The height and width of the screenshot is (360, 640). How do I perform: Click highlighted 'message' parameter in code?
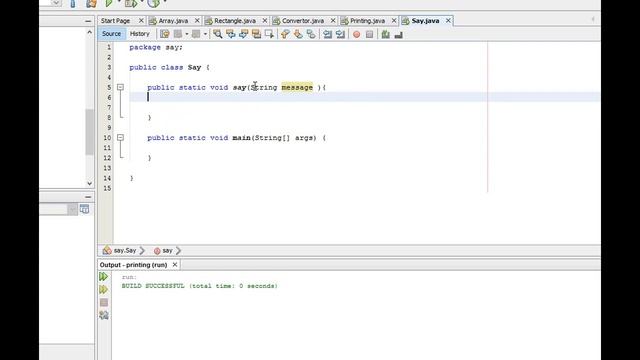[x=297, y=87]
